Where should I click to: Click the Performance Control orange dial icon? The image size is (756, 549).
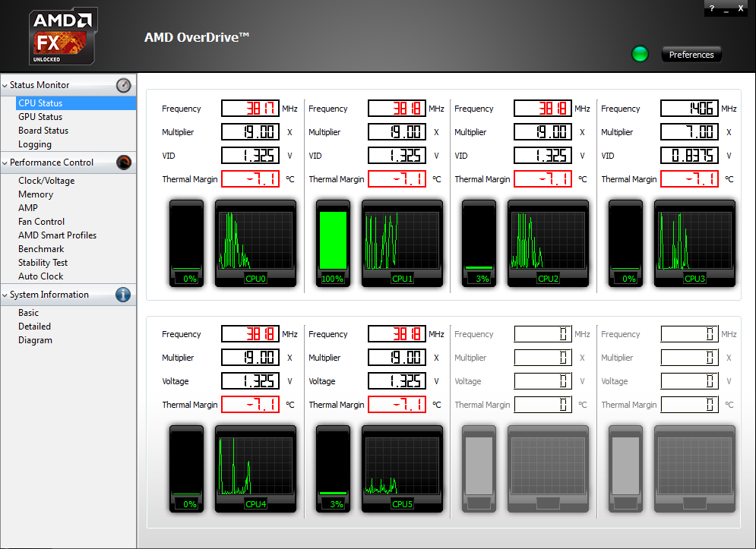123,162
